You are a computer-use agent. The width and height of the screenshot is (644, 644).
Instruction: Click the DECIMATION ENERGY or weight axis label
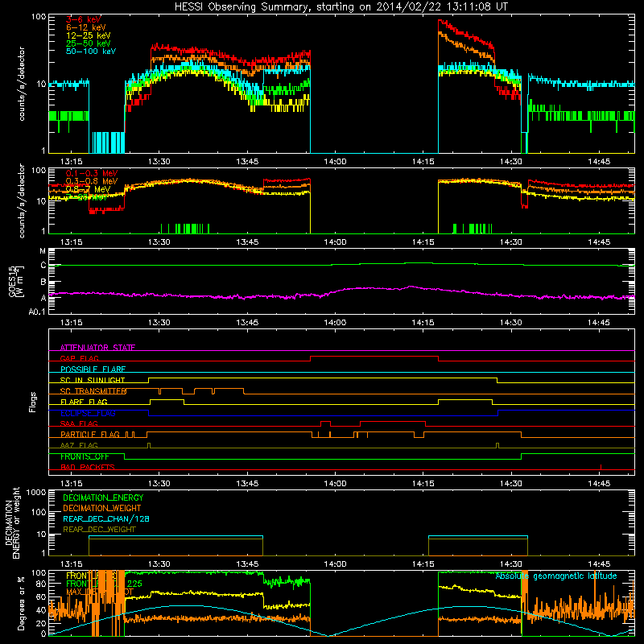(x=12, y=522)
